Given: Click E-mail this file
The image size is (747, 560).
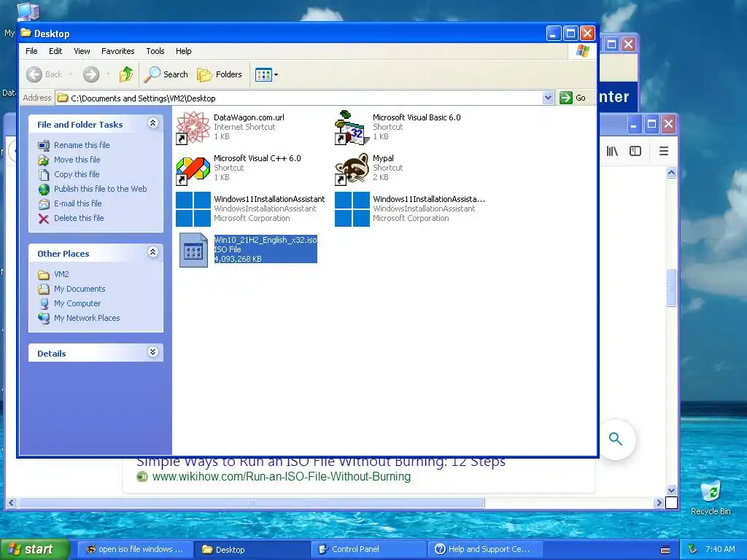Looking at the screenshot, I should (x=77, y=203).
